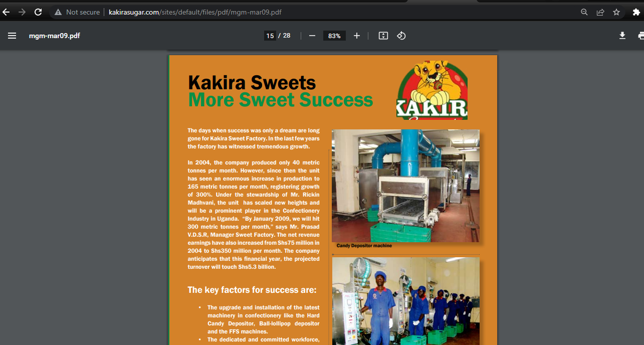644x345 pixels.
Task: Bookmark this PDF with the star
Action: (x=616, y=12)
